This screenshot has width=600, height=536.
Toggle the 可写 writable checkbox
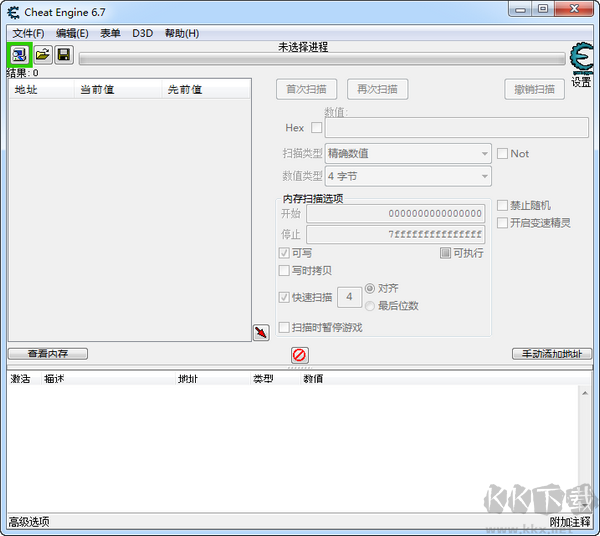284,253
